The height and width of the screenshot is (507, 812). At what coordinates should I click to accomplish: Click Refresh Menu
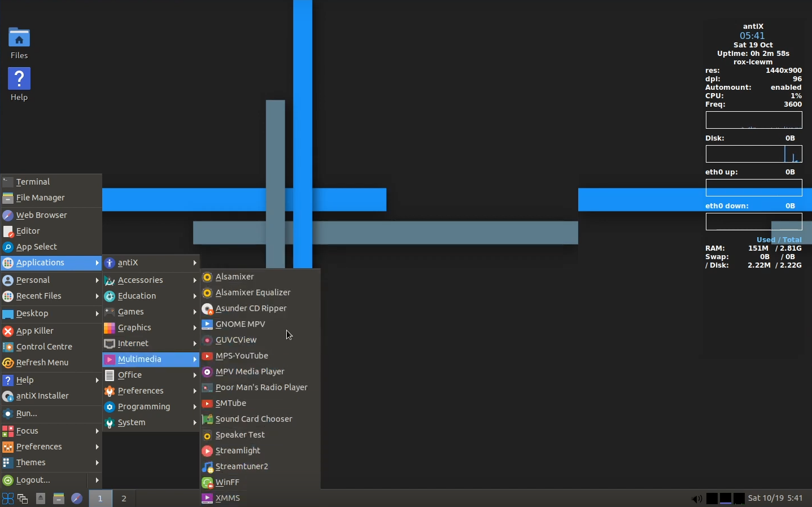click(x=51, y=362)
